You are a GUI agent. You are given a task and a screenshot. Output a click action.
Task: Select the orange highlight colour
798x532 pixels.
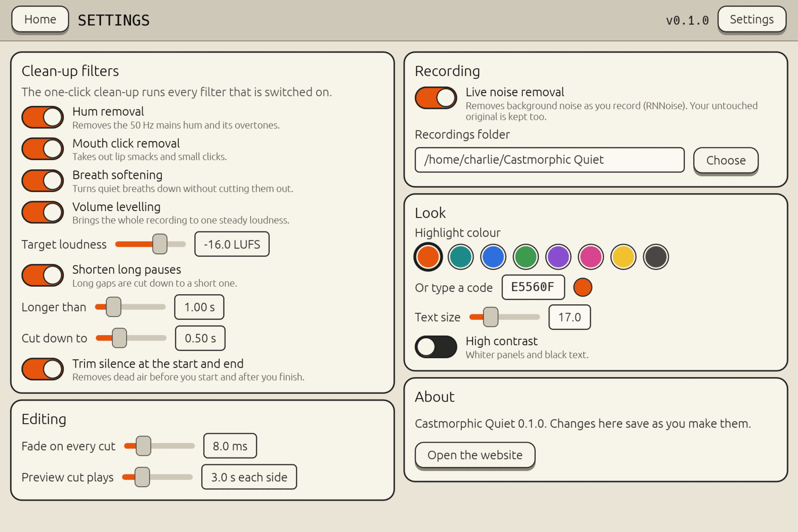point(428,257)
